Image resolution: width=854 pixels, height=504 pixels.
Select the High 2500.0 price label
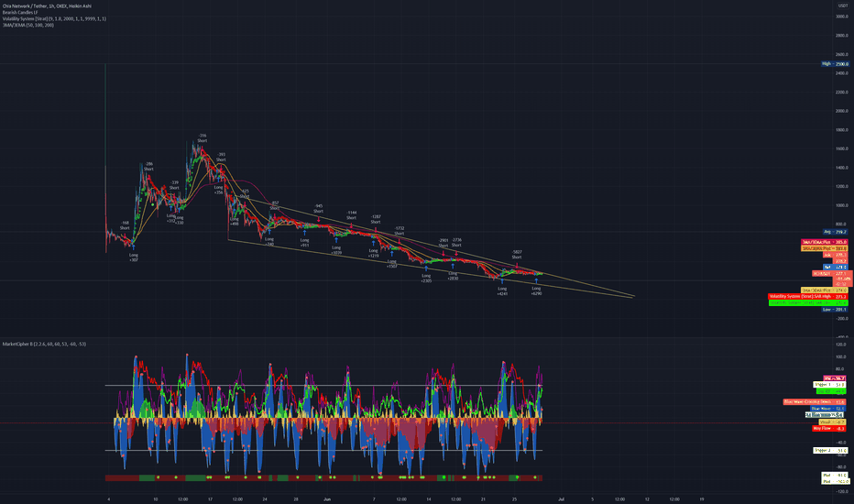(835, 64)
